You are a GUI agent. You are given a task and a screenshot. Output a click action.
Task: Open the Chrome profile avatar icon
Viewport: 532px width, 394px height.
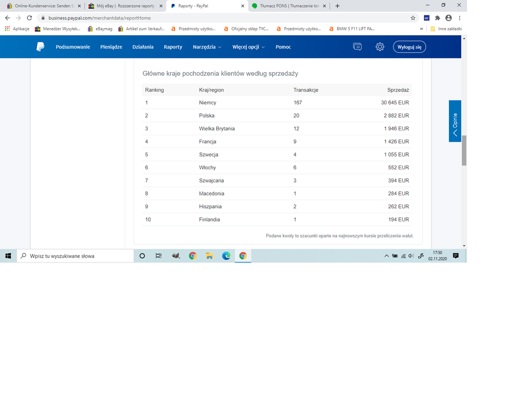(x=448, y=18)
